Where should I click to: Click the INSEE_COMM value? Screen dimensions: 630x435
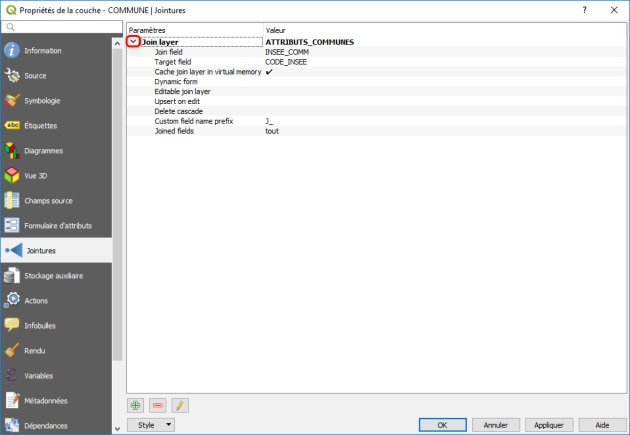tap(287, 52)
